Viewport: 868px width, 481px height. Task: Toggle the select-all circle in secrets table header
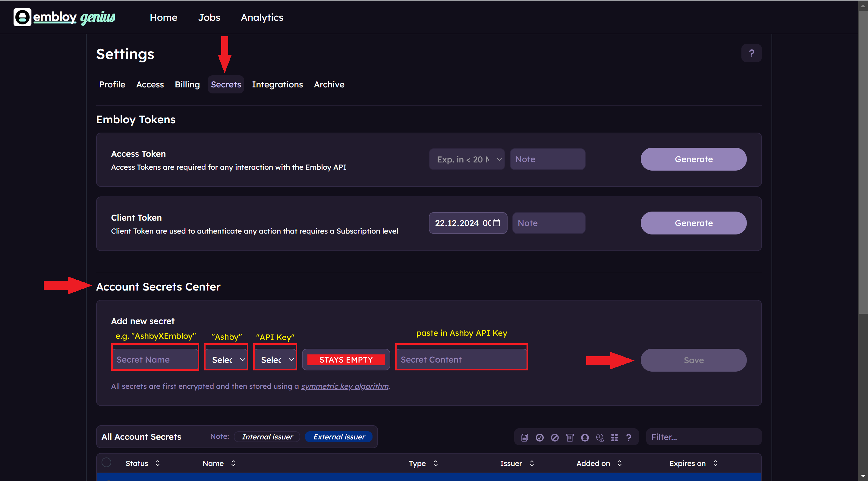pyautogui.click(x=106, y=462)
